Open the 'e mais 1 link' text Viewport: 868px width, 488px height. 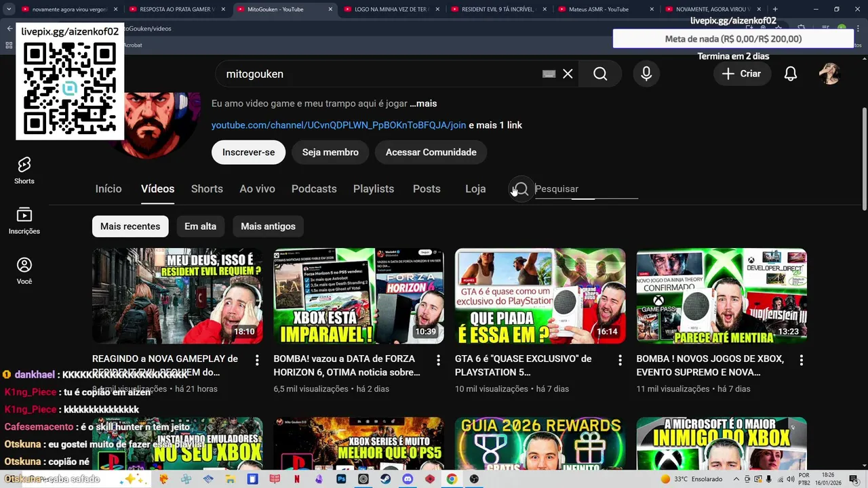[x=496, y=125]
